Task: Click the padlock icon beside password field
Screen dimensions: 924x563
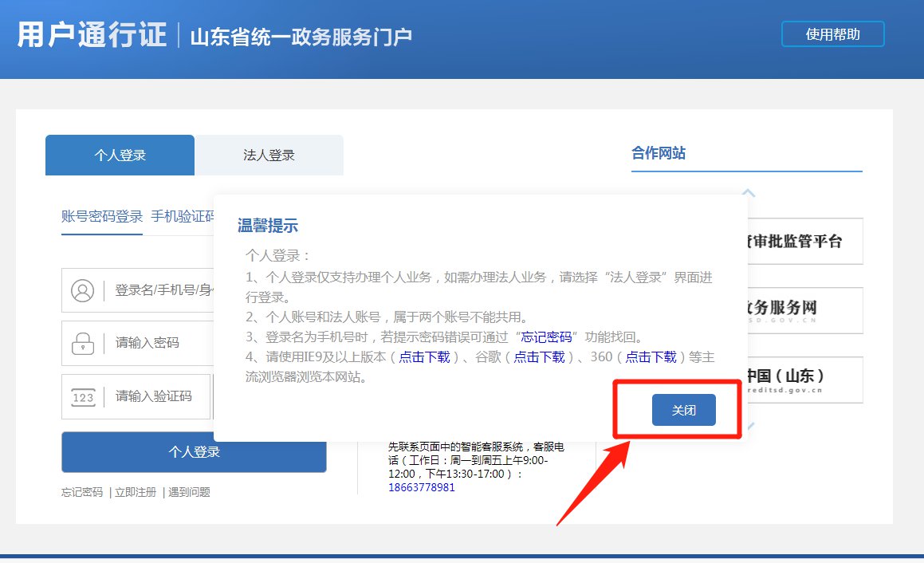Action: [x=82, y=343]
